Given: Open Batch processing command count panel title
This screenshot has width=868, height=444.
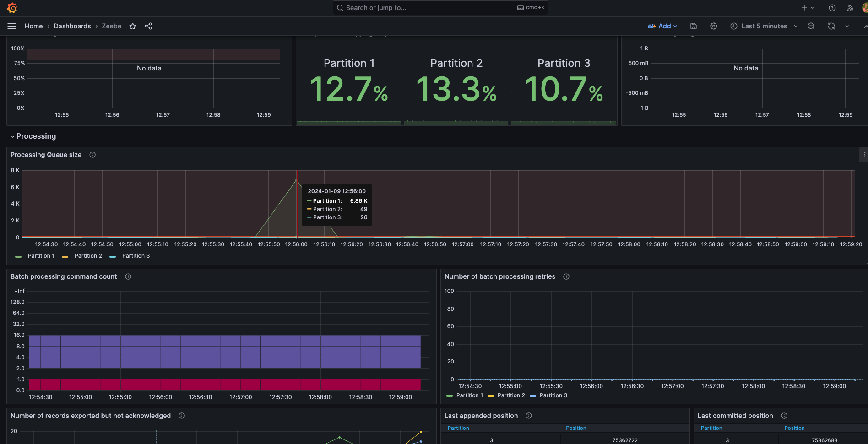Looking at the screenshot, I should [x=64, y=276].
